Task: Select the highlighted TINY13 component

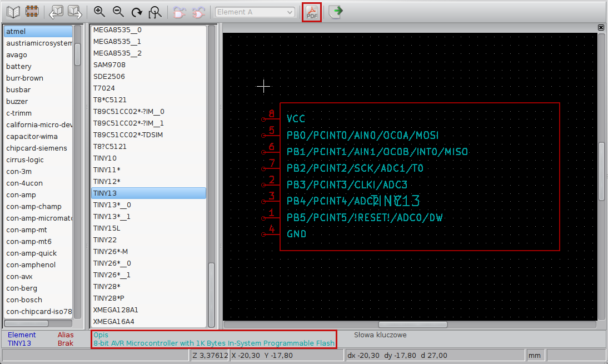Action: 148,193
